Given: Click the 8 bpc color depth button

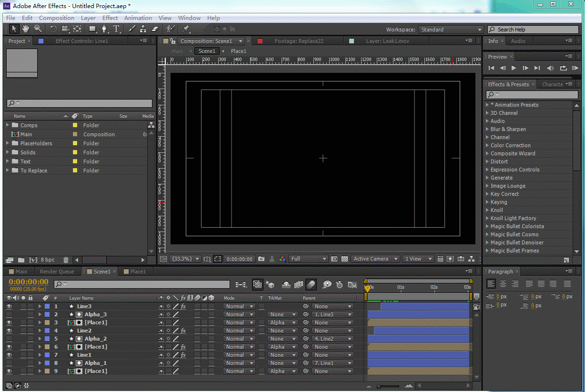Looking at the screenshot, I should tap(48, 260).
